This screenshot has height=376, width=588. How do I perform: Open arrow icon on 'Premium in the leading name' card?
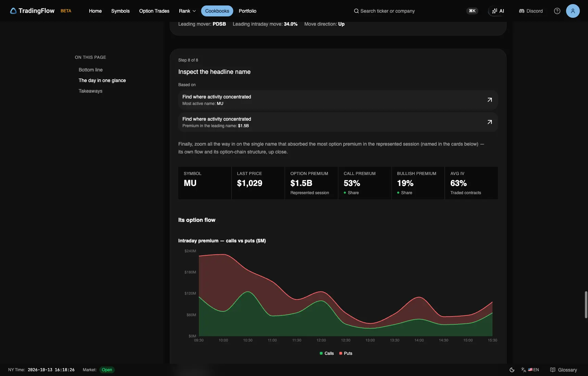click(490, 122)
